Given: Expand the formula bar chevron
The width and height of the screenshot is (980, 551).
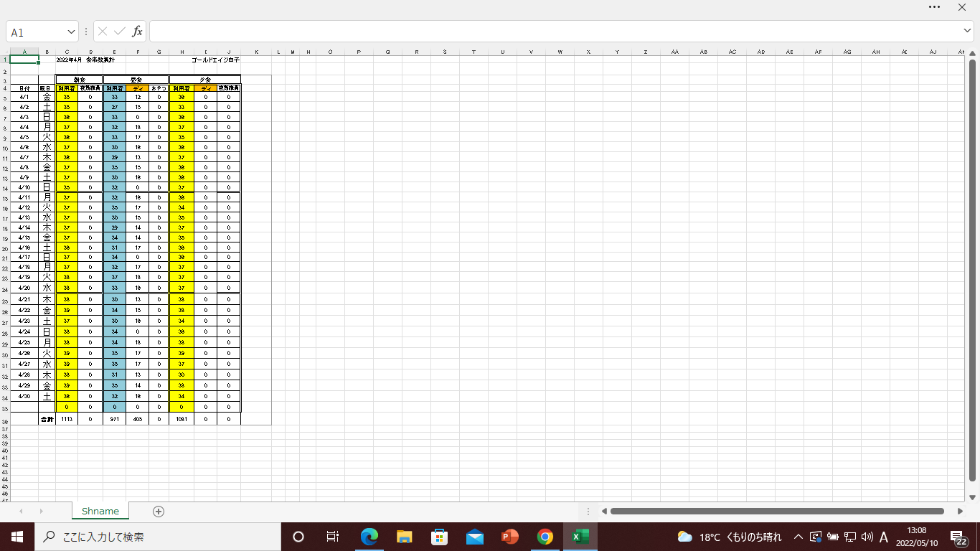Looking at the screenshot, I should pyautogui.click(x=967, y=31).
